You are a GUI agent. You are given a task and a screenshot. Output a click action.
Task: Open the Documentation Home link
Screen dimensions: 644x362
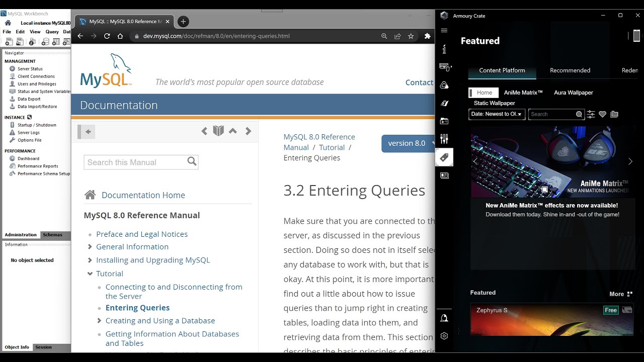[x=143, y=195]
